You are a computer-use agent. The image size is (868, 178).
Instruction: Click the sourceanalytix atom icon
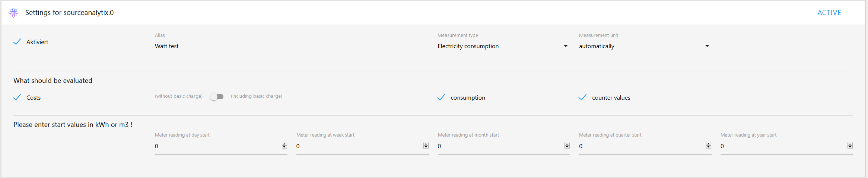[x=13, y=13]
